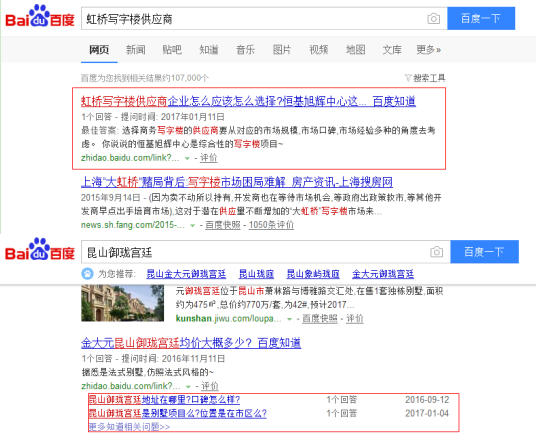The image size is (536, 434).
Task: Switch to the 地图 tab
Action: pos(356,50)
